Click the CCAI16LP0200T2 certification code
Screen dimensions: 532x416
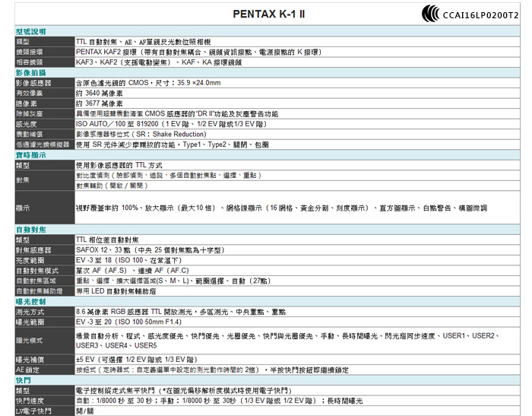pyautogui.click(x=481, y=15)
